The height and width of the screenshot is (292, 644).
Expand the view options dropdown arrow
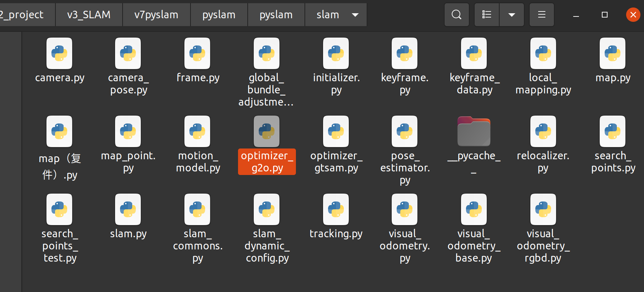point(512,15)
